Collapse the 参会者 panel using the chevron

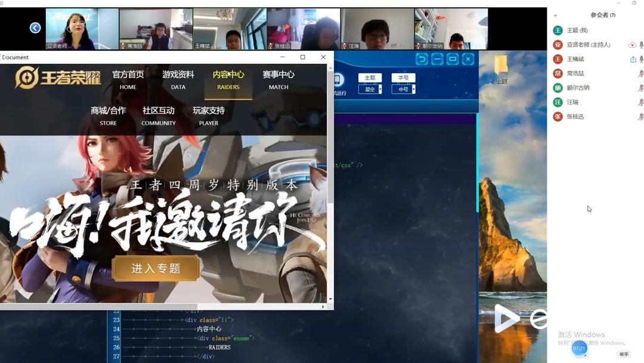(555, 14)
